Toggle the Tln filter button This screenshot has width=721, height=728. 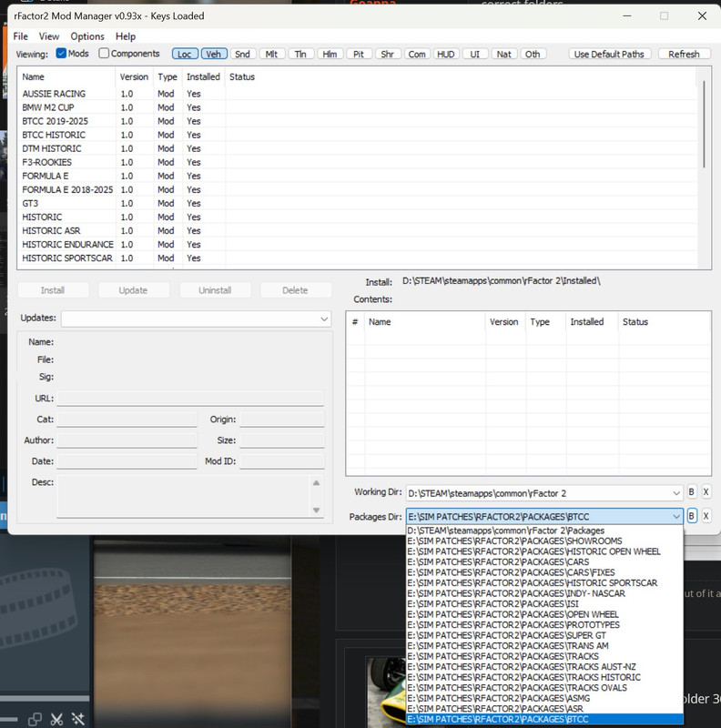point(300,54)
